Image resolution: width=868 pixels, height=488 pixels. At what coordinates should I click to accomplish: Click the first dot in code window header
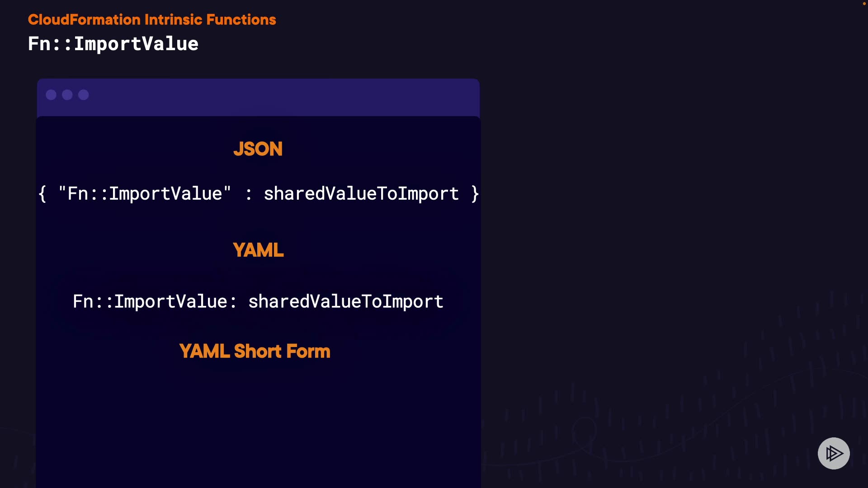(51, 95)
